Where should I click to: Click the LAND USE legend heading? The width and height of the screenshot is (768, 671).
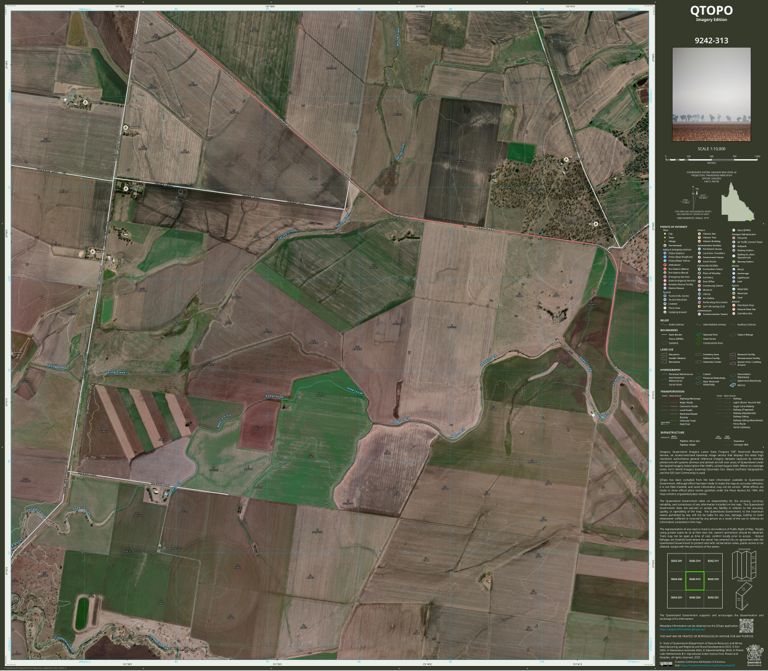click(667, 350)
